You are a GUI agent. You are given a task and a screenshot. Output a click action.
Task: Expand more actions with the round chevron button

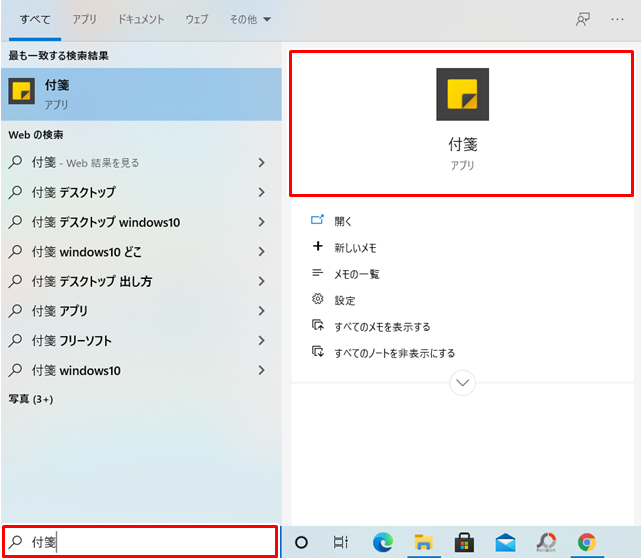click(462, 383)
